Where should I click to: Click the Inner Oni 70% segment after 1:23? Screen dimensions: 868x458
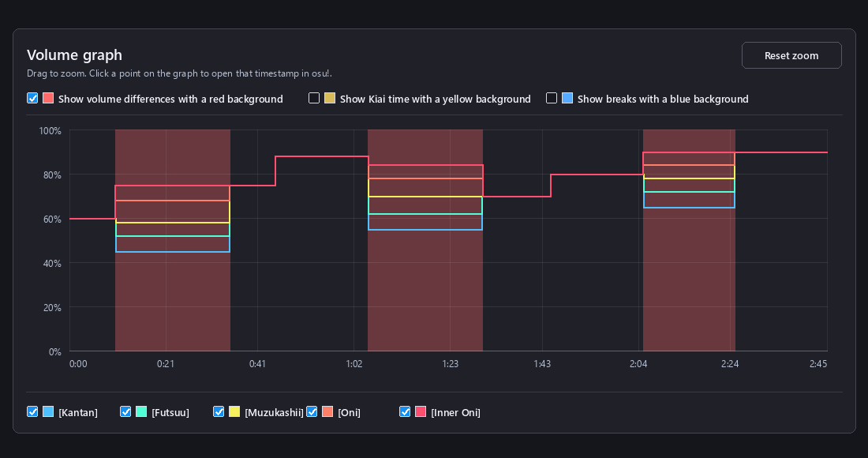coord(517,197)
